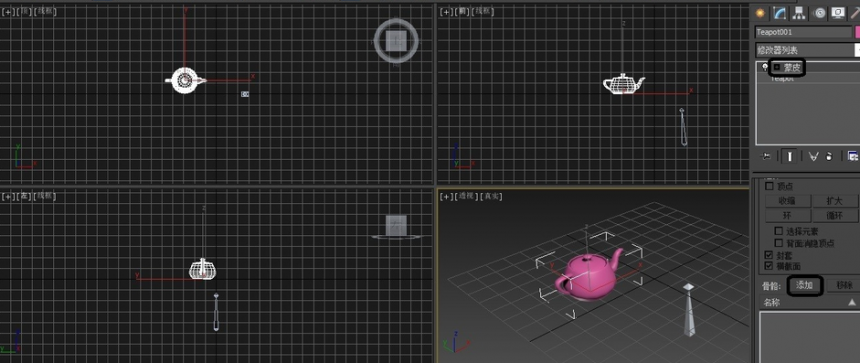This screenshot has height=363, width=860.
Task: Uncheck the 封套 checkbox
Action: [x=769, y=256]
